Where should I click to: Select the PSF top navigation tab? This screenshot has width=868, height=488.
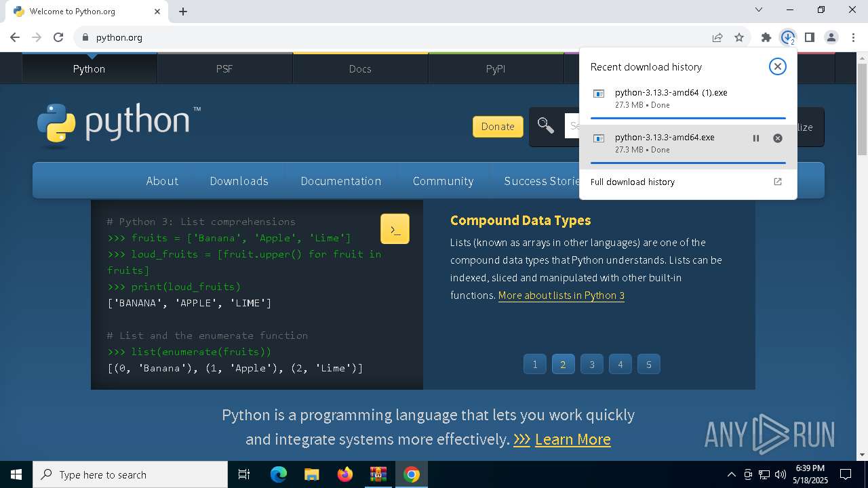[x=224, y=68]
